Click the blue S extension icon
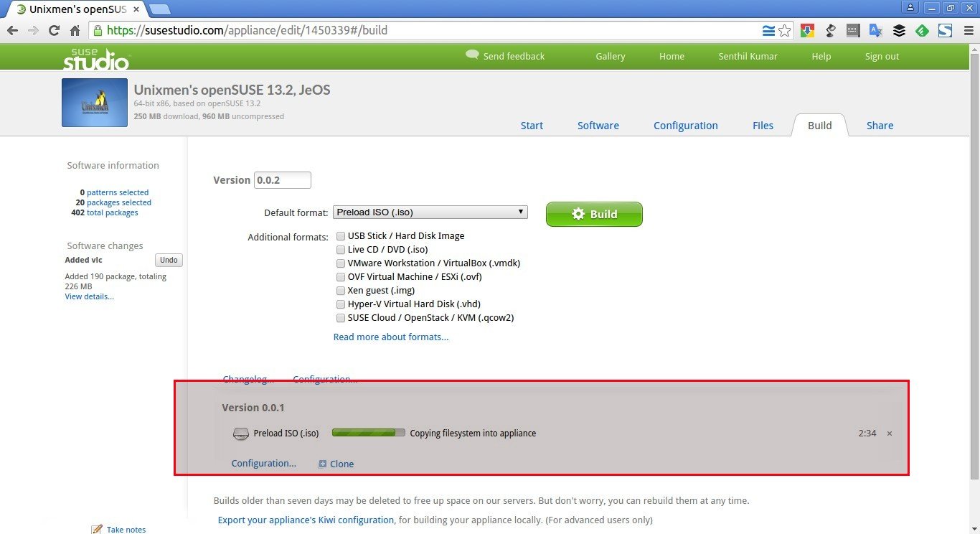 coord(945,31)
